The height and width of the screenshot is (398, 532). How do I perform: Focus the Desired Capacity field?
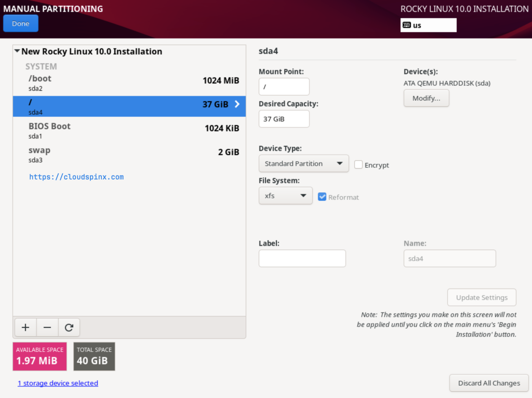(x=284, y=119)
